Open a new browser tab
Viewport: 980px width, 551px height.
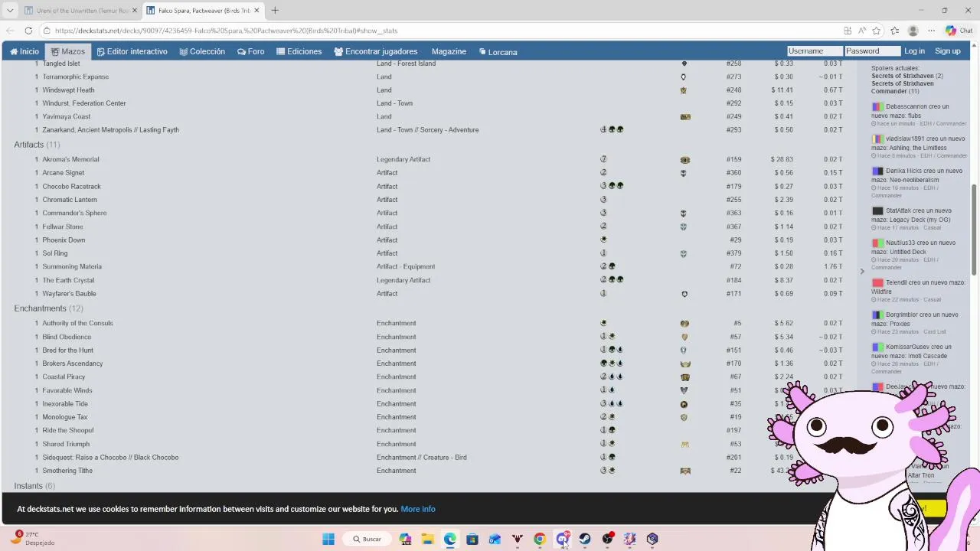tap(275, 10)
